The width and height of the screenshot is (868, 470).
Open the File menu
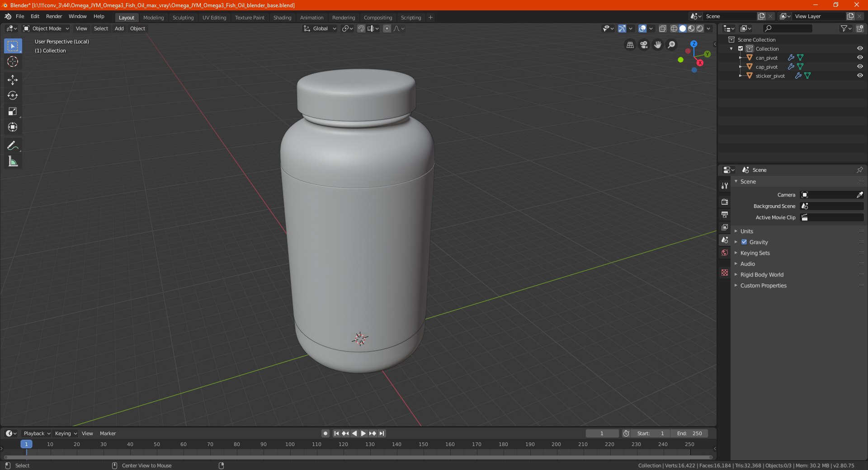click(20, 16)
